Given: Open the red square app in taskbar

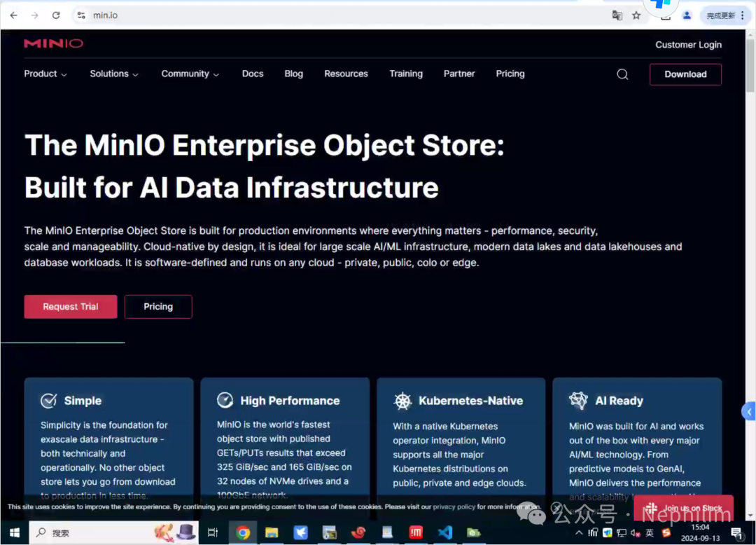Looking at the screenshot, I should 416,532.
